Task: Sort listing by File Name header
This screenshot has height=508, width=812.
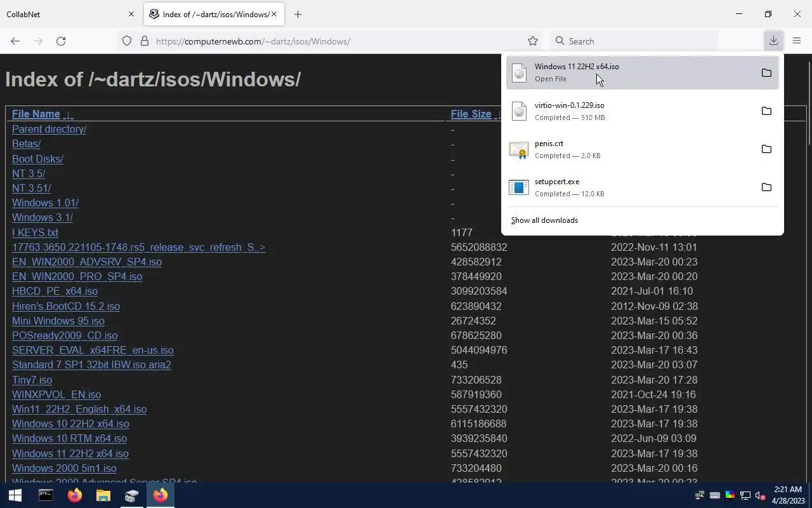Action: (36, 114)
